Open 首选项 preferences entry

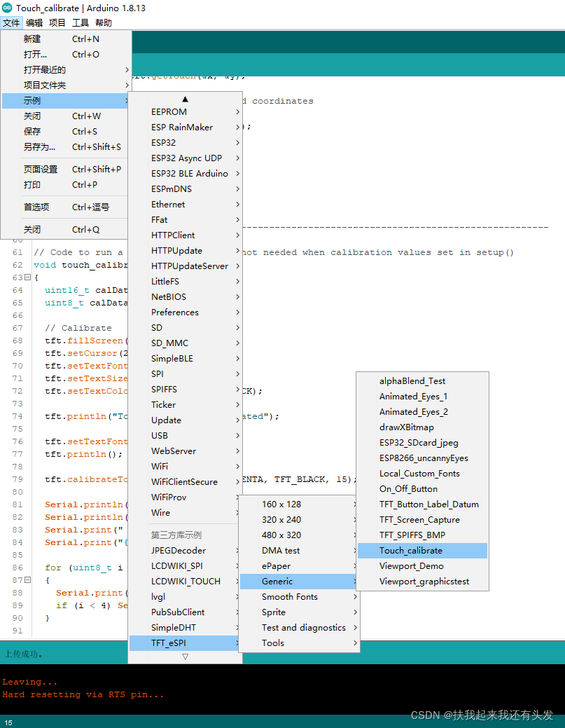[65, 207]
